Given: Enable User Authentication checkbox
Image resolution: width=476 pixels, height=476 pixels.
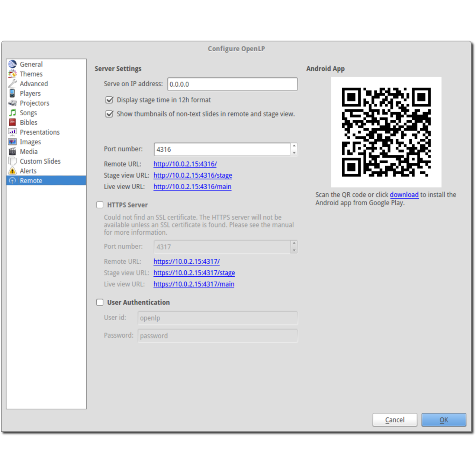Looking at the screenshot, I should point(100,302).
